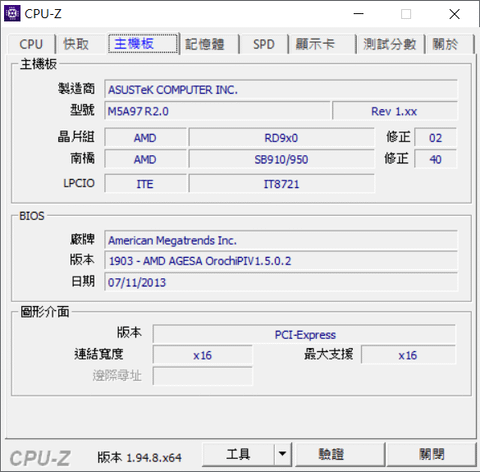The height and width of the screenshot is (472, 480).
Task: Click the 關閉 button
Action: pyautogui.click(x=432, y=454)
